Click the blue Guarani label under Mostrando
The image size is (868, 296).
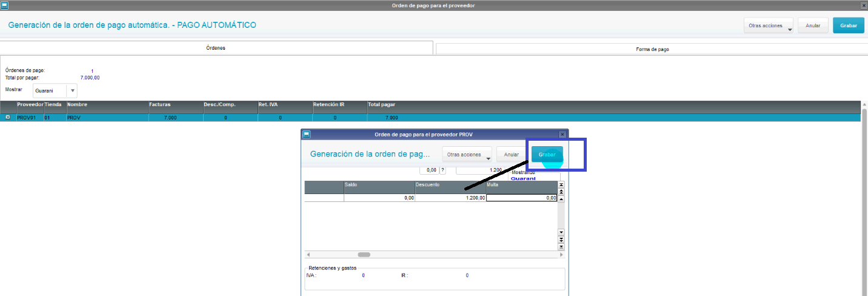tap(523, 179)
